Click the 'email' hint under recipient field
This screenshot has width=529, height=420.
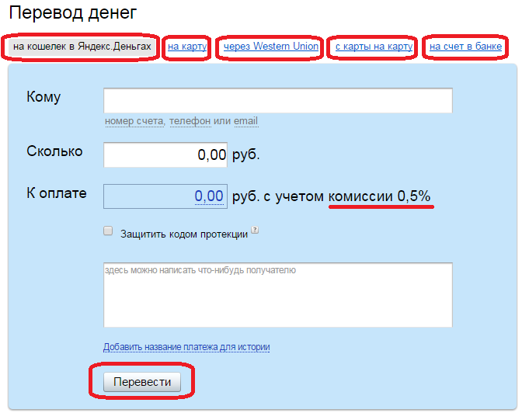click(x=246, y=121)
